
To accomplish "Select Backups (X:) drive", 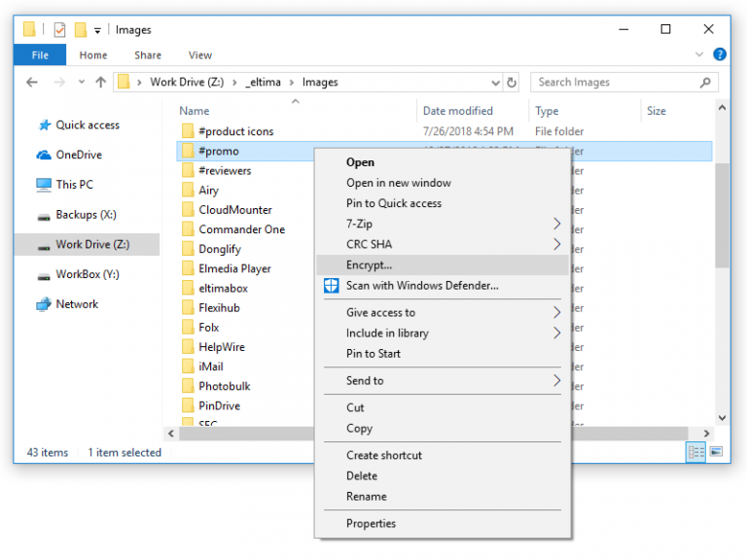I will [86, 215].
